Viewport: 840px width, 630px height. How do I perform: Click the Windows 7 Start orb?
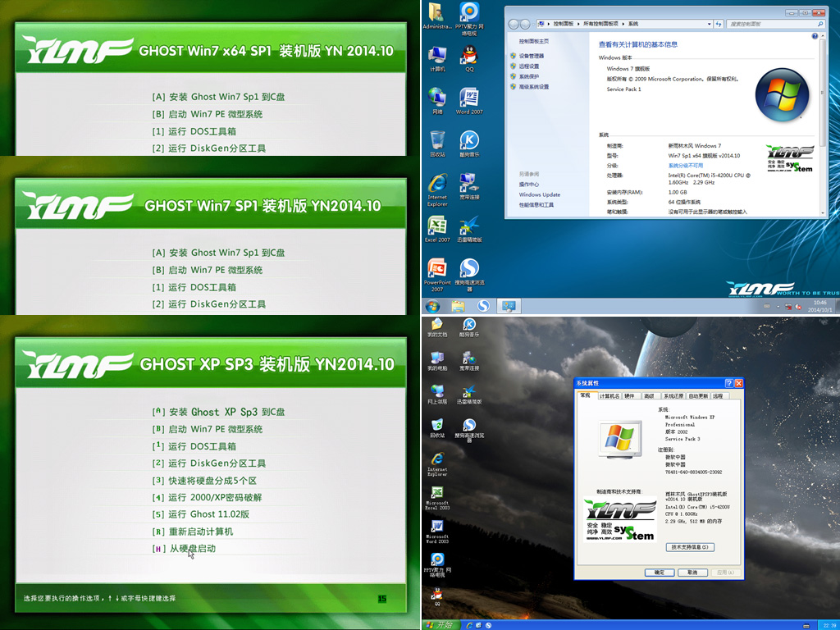(433, 306)
